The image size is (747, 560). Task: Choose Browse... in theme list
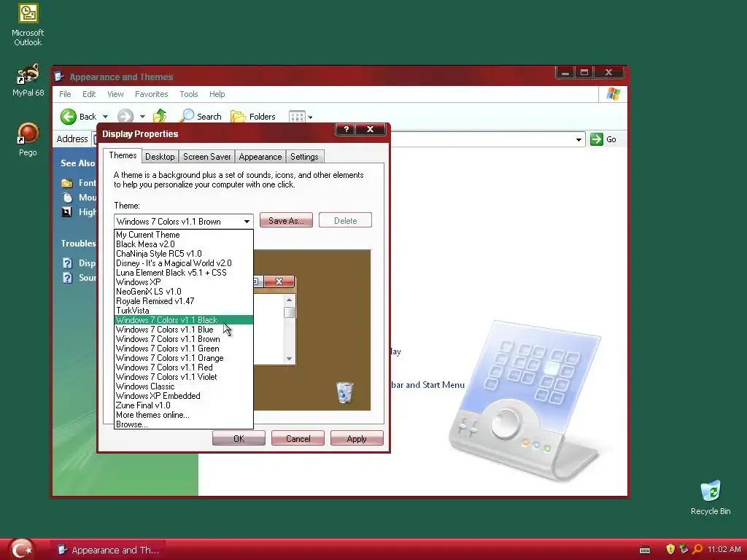pos(184,424)
